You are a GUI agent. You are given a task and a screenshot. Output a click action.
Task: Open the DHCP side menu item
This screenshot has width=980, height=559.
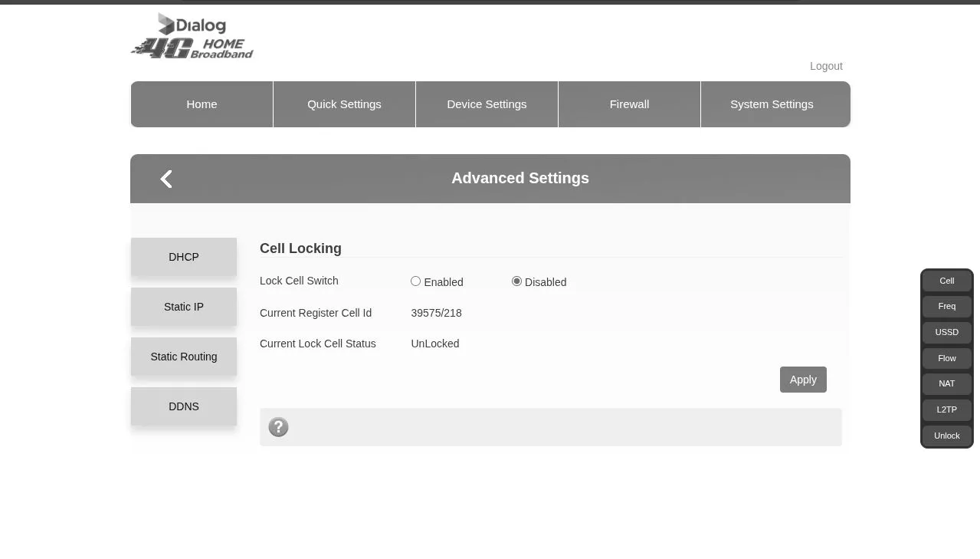[x=184, y=257]
